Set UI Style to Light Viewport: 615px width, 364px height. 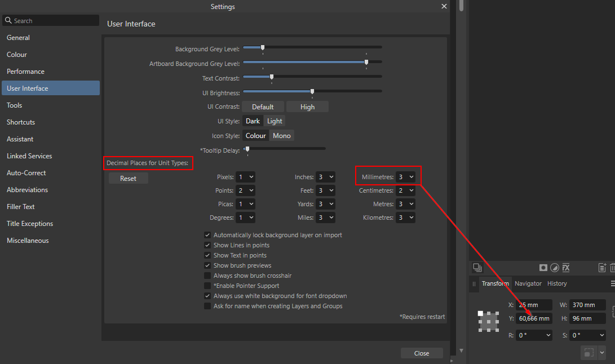(x=275, y=121)
